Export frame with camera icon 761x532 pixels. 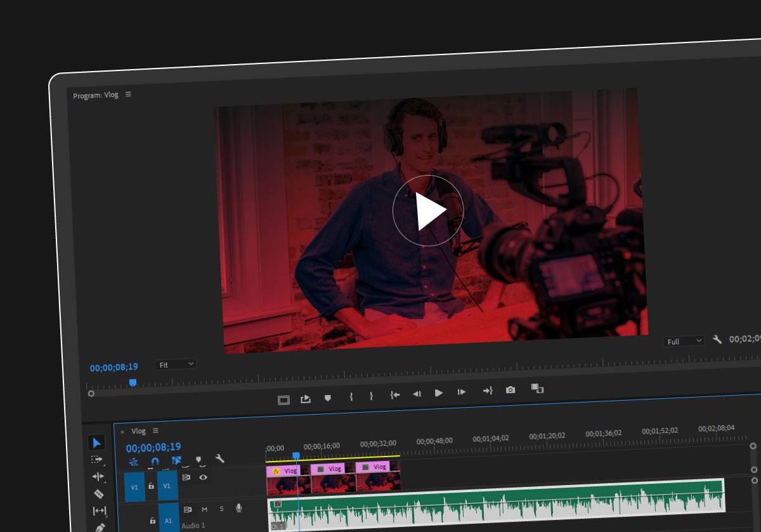(x=511, y=390)
